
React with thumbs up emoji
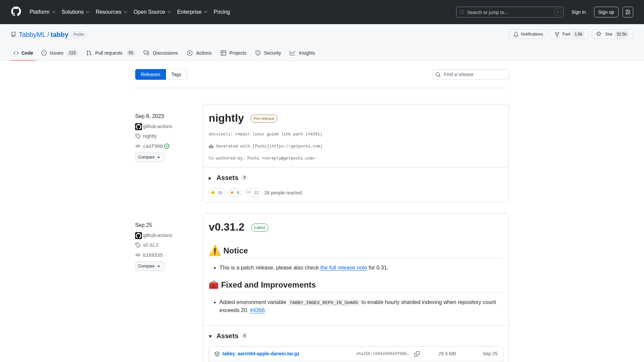pos(217,192)
